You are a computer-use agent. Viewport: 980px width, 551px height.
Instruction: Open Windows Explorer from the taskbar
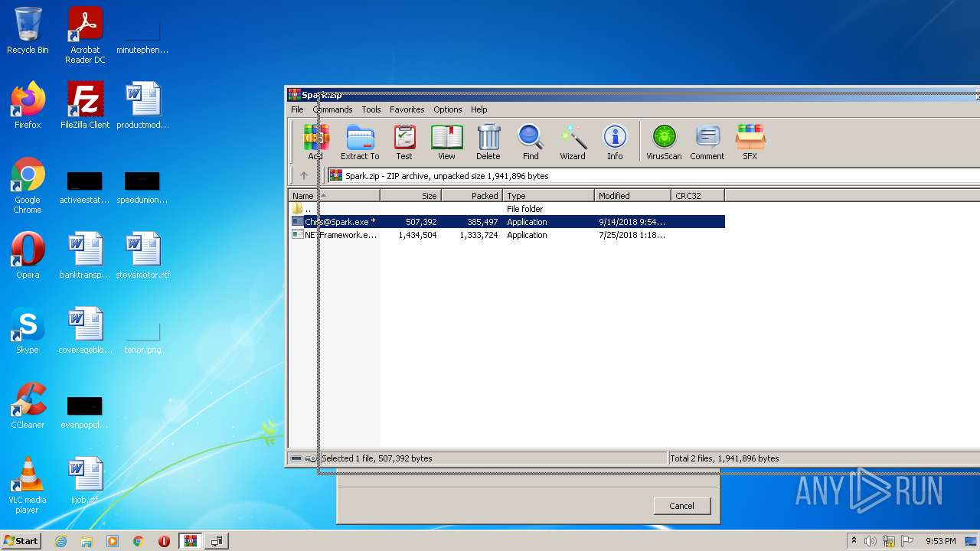[87, 541]
